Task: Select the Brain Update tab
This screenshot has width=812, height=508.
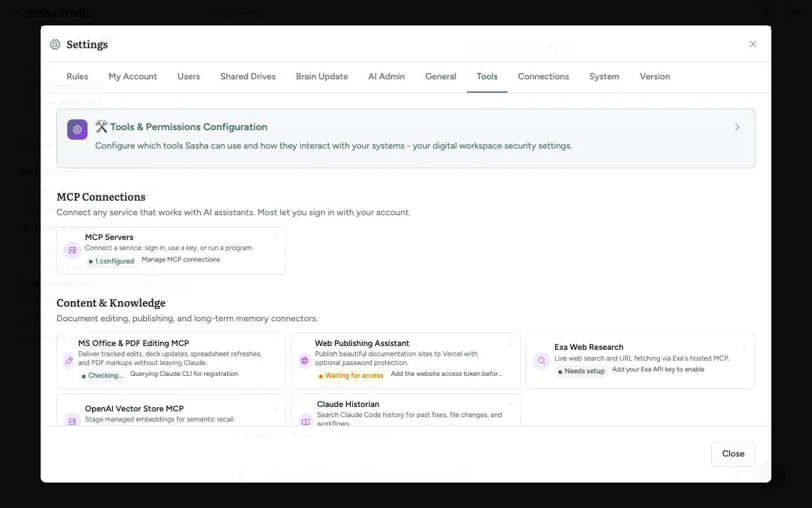Action: click(x=322, y=77)
